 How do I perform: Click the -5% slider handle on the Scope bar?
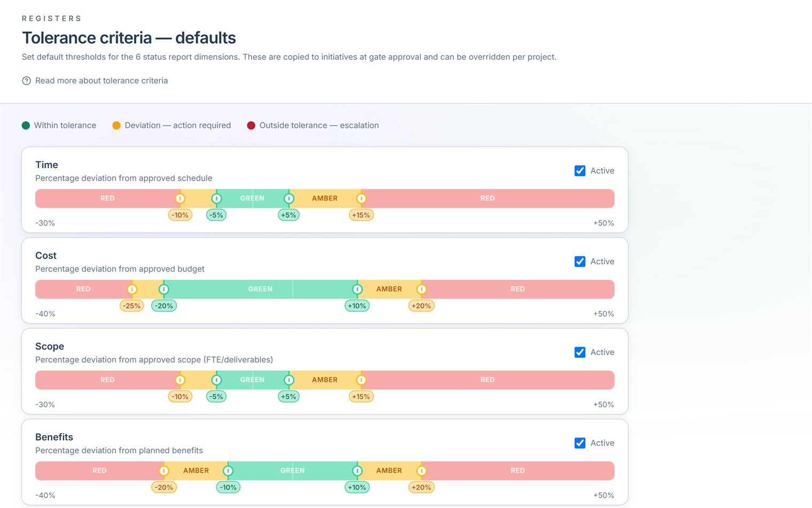pyautogui.click(x=216, y=380)
